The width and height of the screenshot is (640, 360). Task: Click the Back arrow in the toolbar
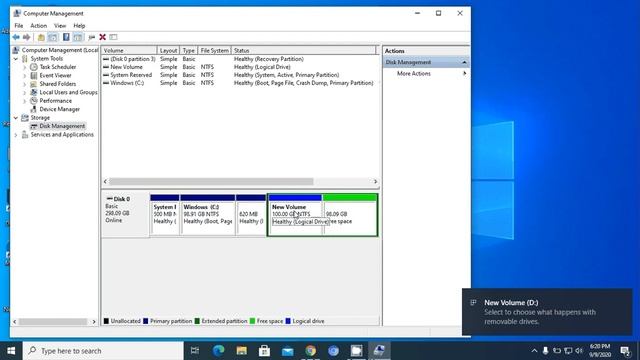(x=16, y=37)
